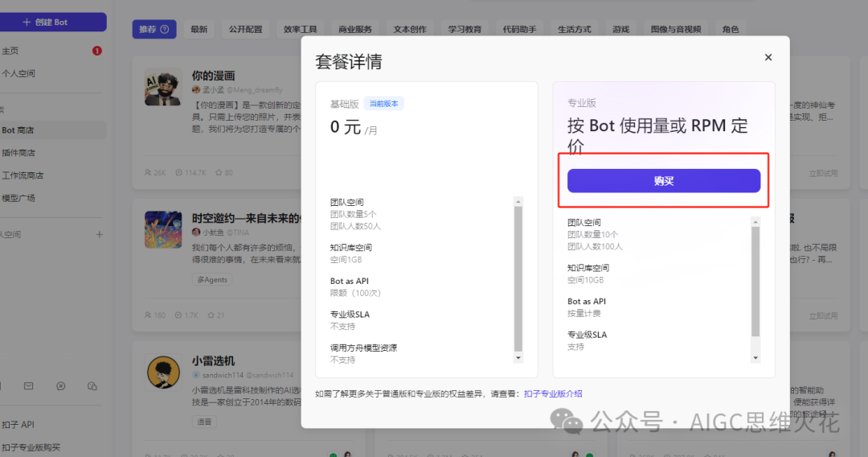Screen dimensions: 868x457
Task: Click 团队人数100人 text
Action: 595,246
